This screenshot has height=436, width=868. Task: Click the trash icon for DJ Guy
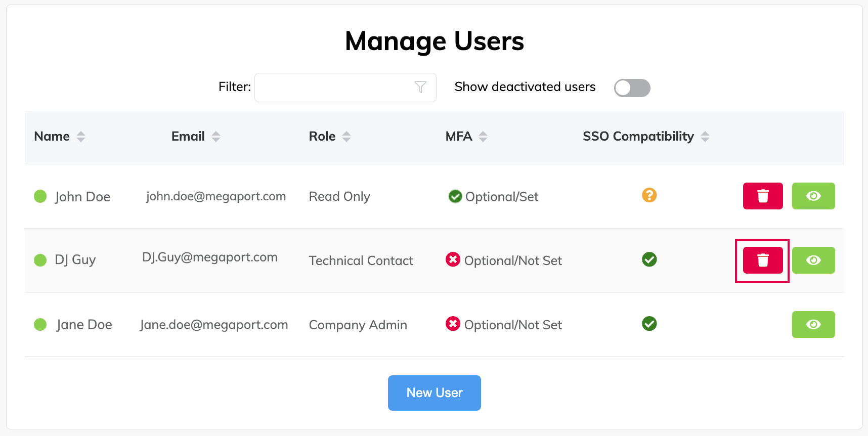pyautogui.click(x=762, y=260)
